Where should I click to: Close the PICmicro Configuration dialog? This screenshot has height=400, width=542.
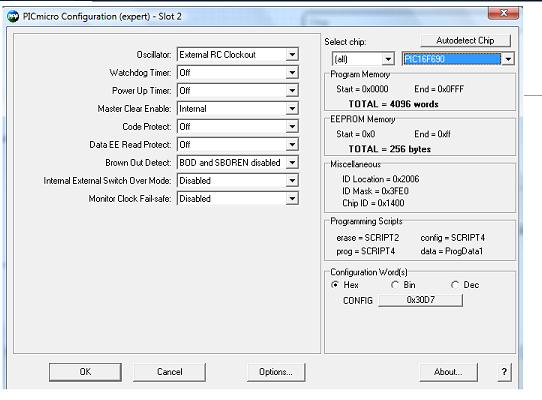503,13
